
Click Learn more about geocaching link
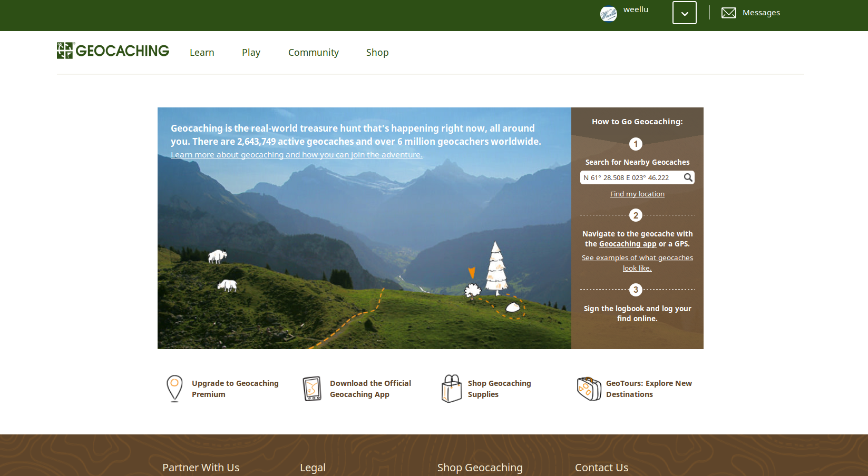296,155
